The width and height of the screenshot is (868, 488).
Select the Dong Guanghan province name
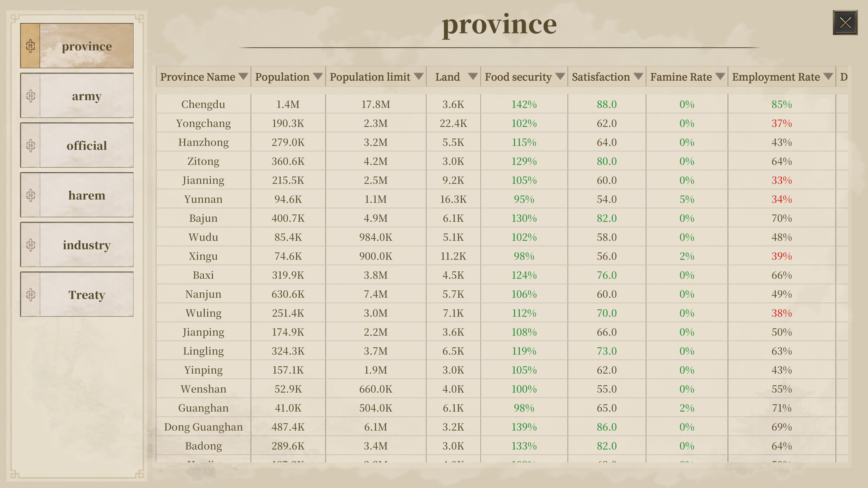tap(203, 427)
